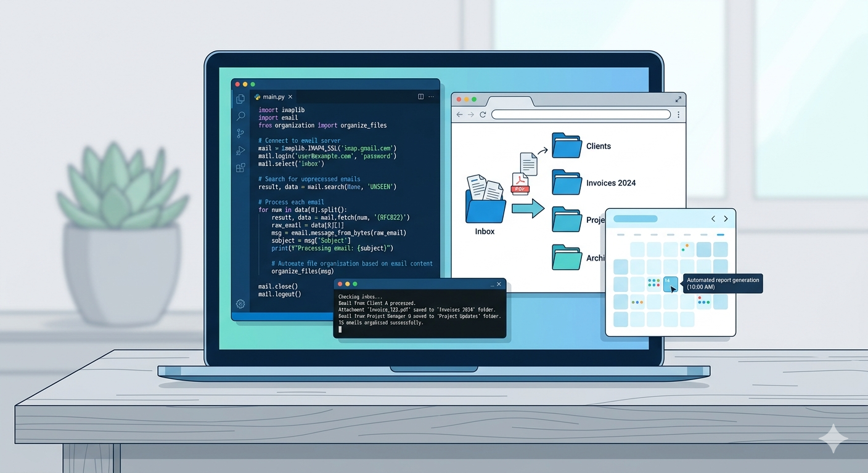This screenshot has width=868, height=473.
Task: Select the calendar day with six colored dots
Action: 654,284
